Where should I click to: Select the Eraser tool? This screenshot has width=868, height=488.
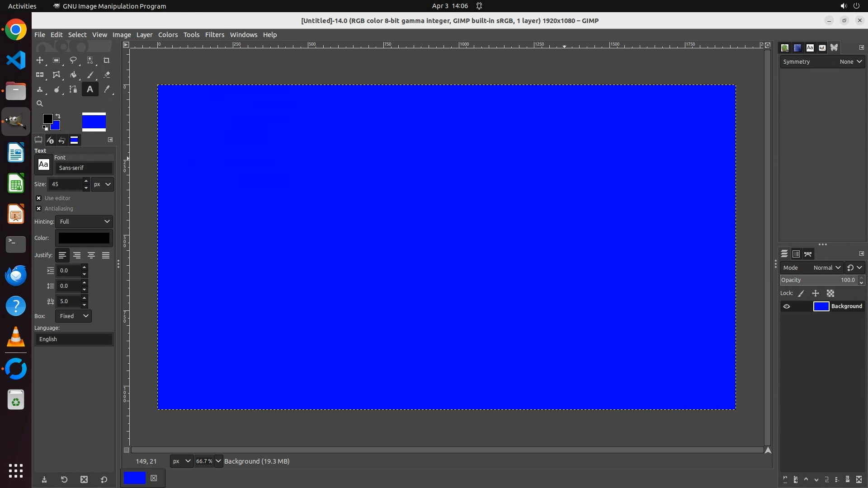(107, 75)
